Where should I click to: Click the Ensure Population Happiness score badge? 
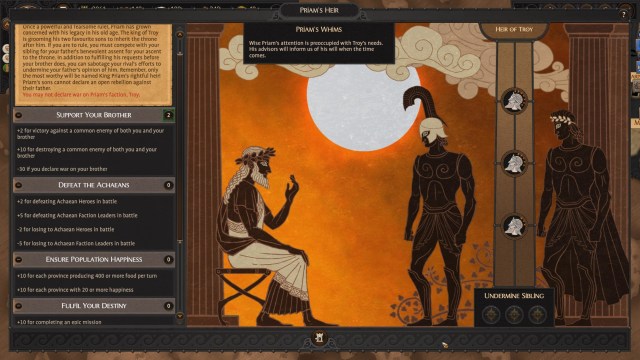click(168, 260)
